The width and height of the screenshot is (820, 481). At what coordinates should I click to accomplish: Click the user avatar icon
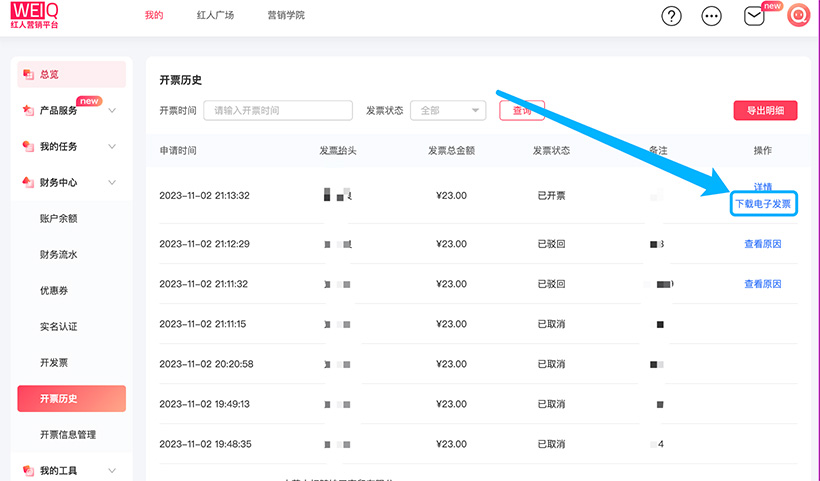click(x=798, y=16)
